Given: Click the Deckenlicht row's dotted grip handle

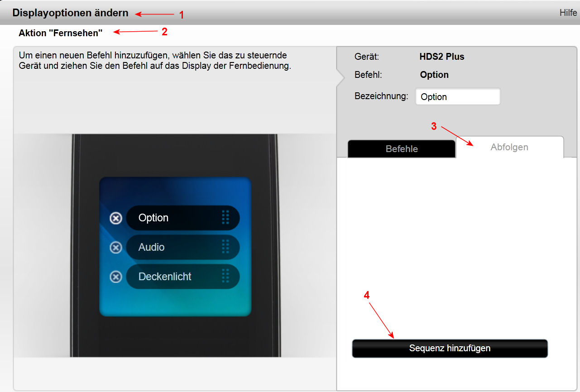Looking at the screenshot, I should point(225,276).
